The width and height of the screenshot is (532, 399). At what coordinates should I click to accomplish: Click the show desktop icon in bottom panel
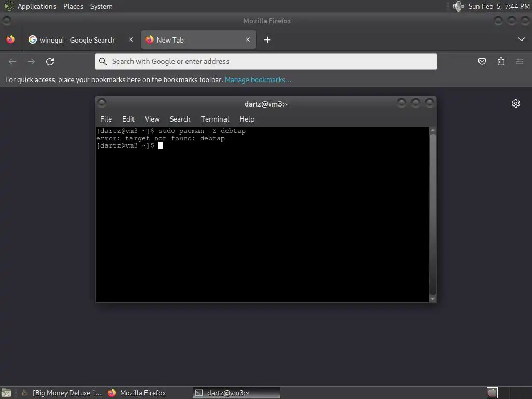6,393
